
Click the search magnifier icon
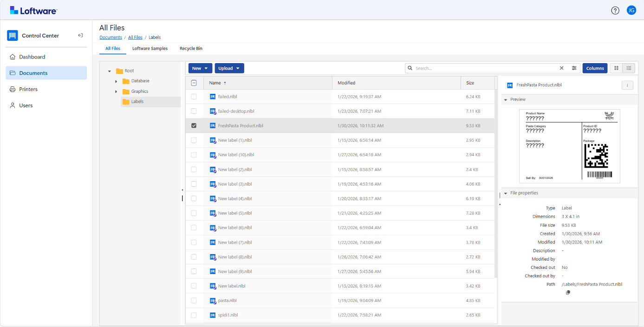(410, 68)
